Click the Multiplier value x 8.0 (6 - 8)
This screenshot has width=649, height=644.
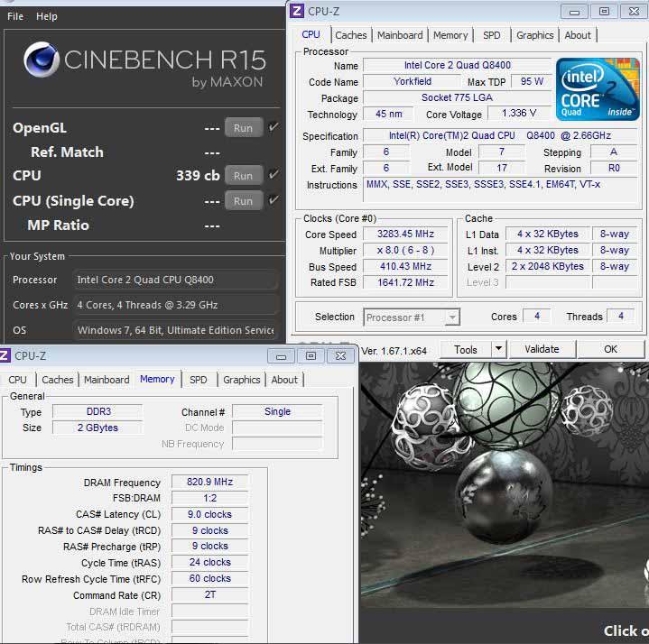pos(405,250)
